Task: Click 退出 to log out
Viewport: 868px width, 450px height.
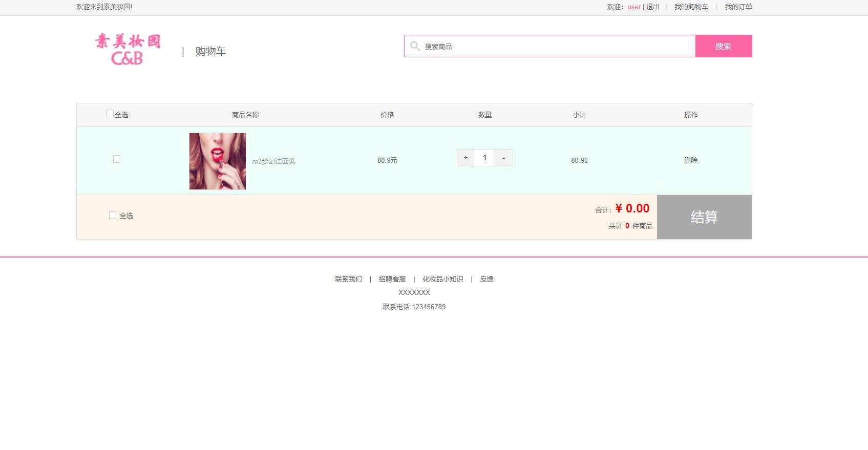Action: [x=653, y=7]
